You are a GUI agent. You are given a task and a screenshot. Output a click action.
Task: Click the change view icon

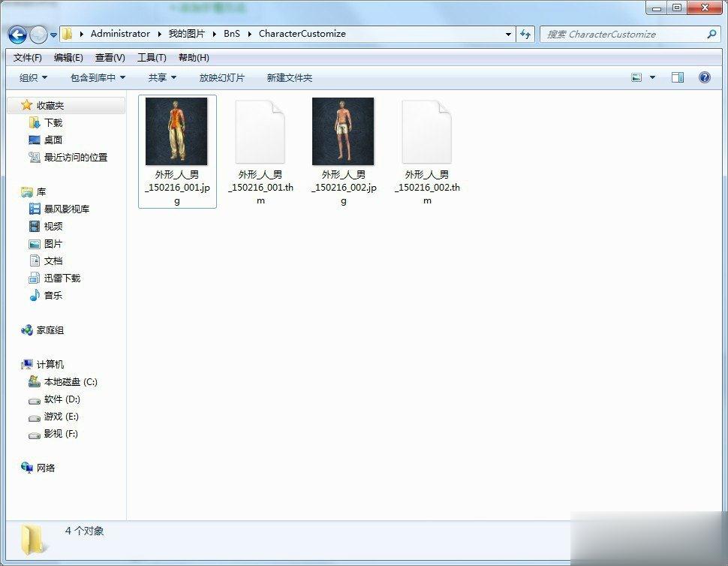tap(636, 77)
